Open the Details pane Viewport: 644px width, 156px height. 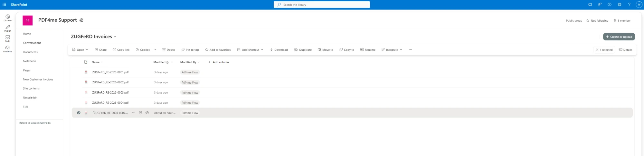[625, 50]
